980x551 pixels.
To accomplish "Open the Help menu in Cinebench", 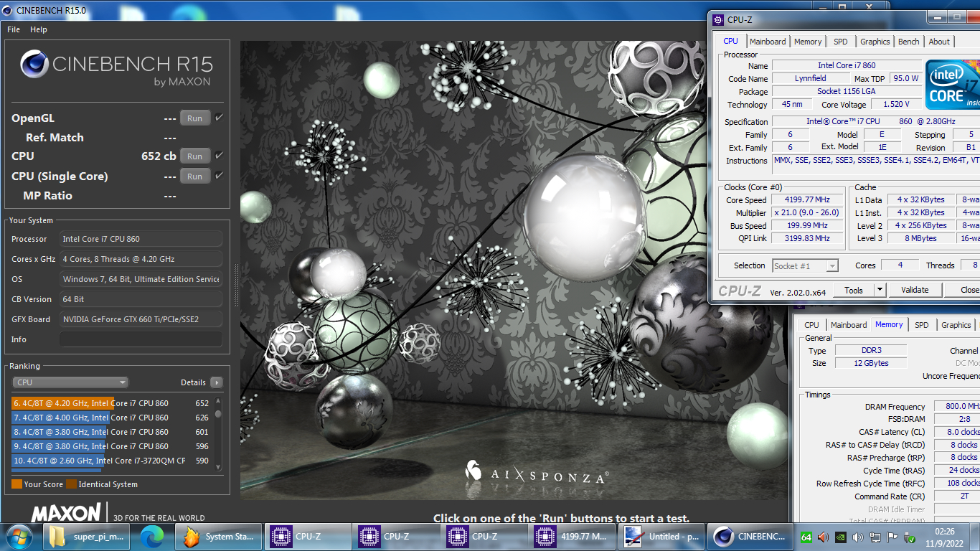I will point(39,29).
